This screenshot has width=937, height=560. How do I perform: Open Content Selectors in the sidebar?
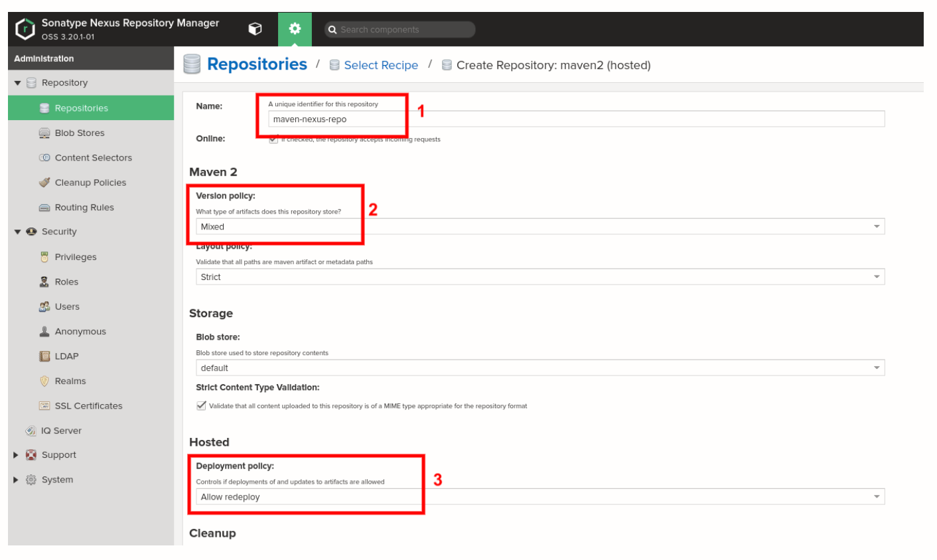[x=91, y=158]
